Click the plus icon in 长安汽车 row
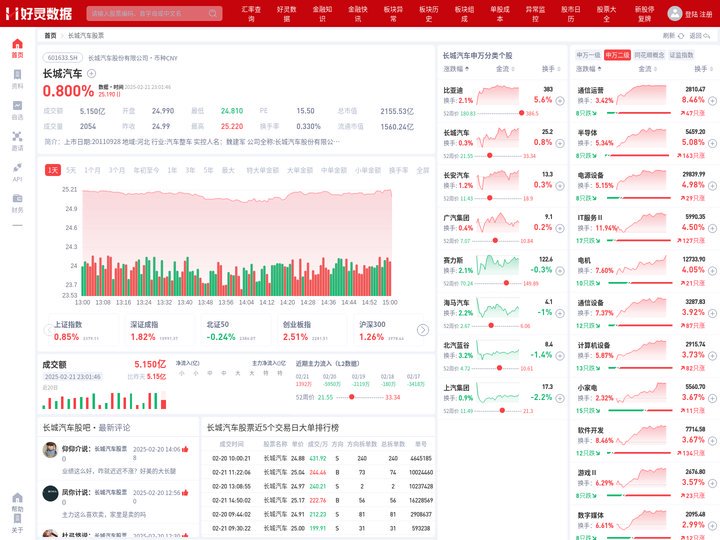Viewport: 720px width, 540px height. tap(560, 186)
